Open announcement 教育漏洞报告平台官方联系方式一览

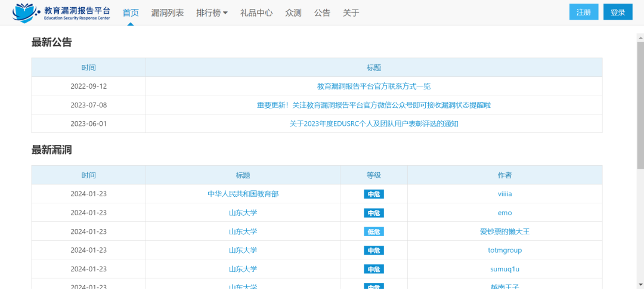pyautogui.click(x=374, y=86)
